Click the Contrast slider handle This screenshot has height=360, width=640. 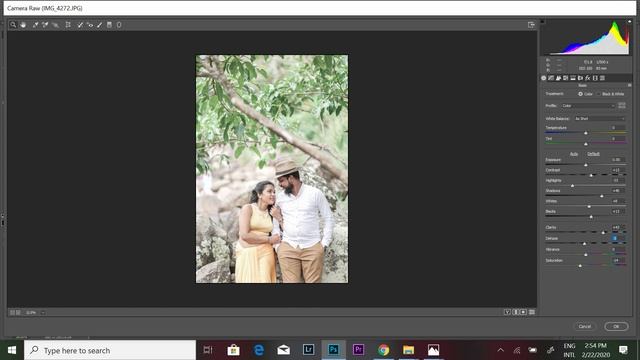click(591, 175)
